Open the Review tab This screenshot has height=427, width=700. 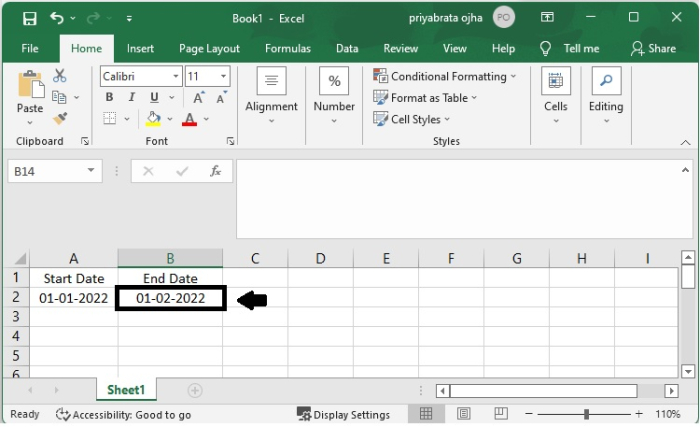click(400, 48)
